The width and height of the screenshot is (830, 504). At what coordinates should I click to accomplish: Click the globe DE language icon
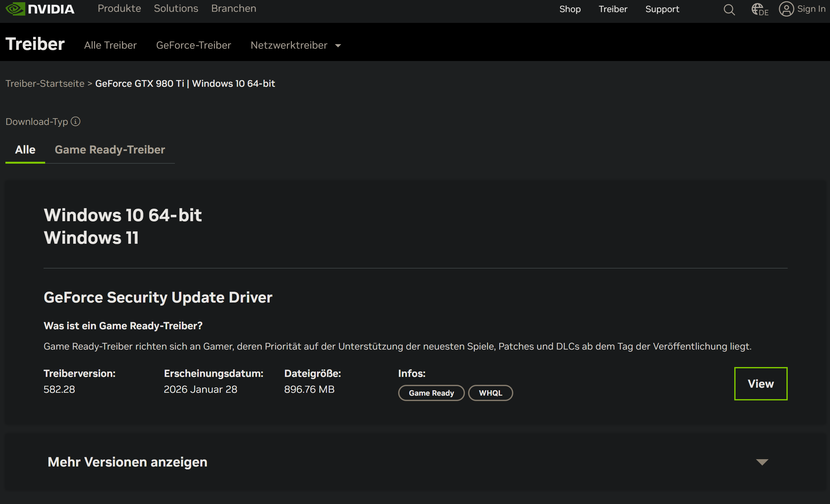click(759, 10)
